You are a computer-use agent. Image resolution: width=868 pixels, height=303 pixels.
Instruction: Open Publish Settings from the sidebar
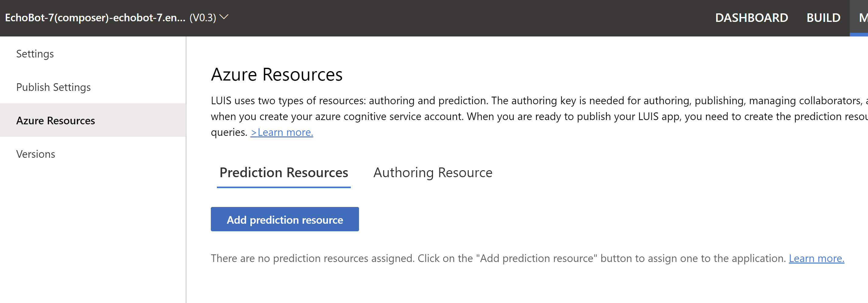click(x=53, y=87)
